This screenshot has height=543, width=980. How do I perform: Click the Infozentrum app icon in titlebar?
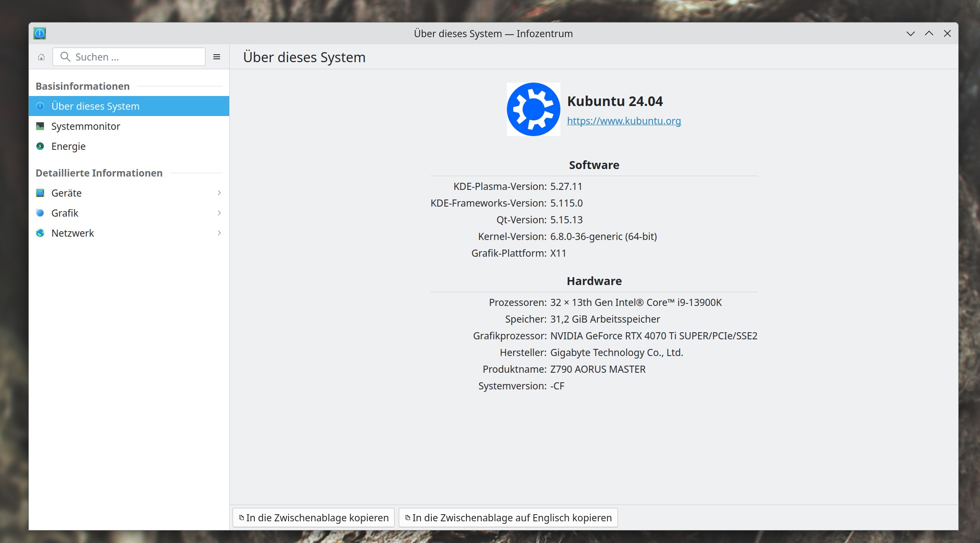coord(40,33)
